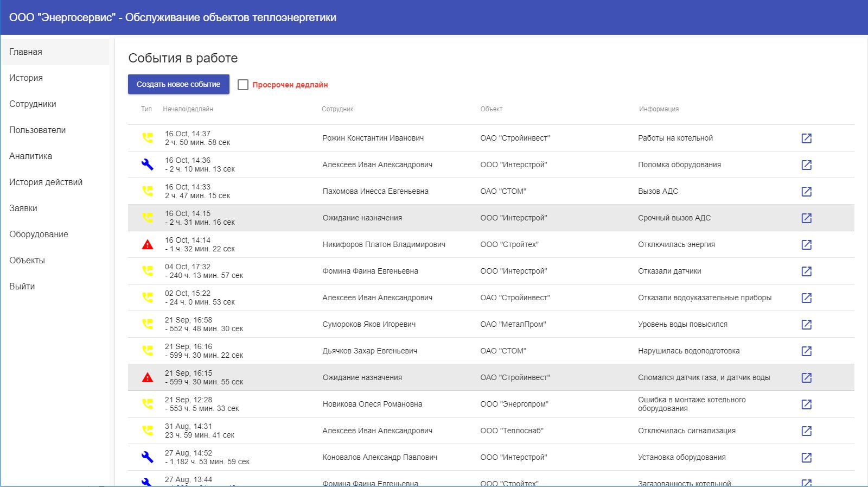
Task: Click the phone icon of Рожин Константин's row
Action: [148, 138]
